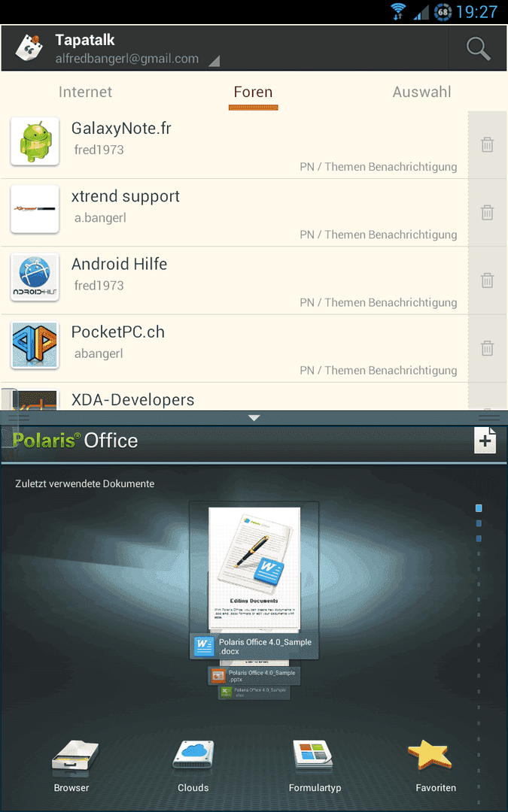Open the GalaxyNote.fr forum entry
Viewport: 508px width, 812px height.
(234, 144)
